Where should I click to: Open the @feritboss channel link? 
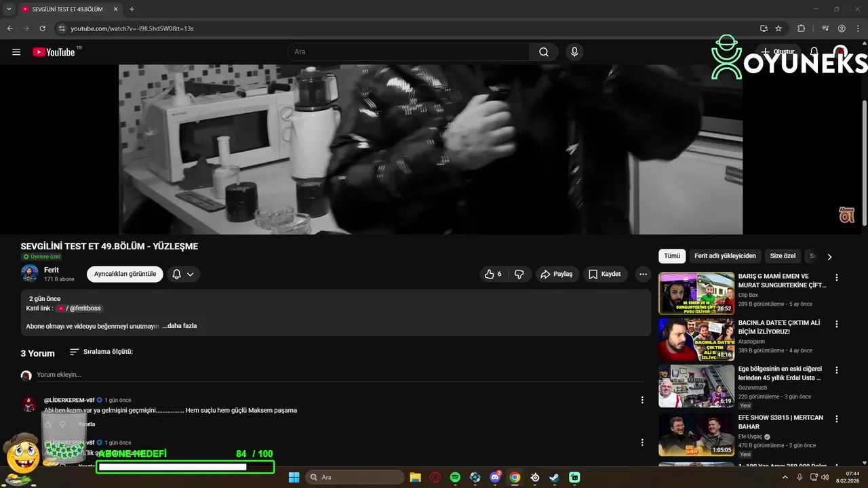tap(80, 308)
